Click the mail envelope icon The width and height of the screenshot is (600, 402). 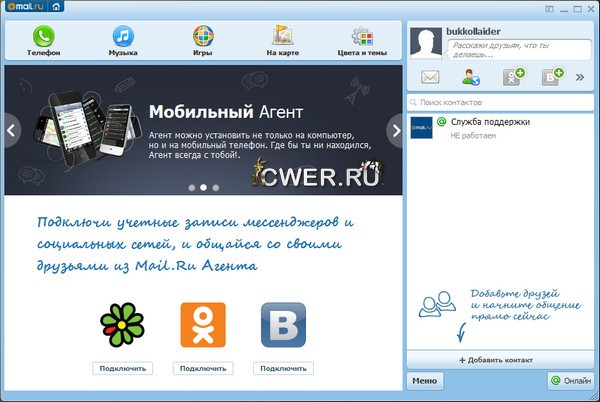[x=430, y=78]
